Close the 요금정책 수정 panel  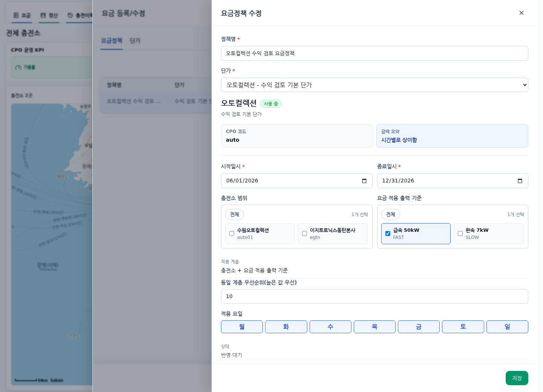pos(522,13)
